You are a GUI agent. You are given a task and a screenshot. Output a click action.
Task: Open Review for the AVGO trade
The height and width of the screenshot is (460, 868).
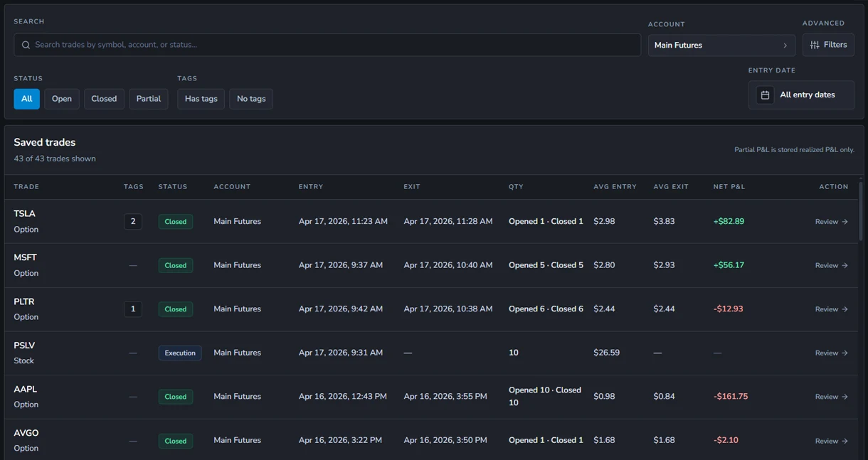[x=832, y=441]
